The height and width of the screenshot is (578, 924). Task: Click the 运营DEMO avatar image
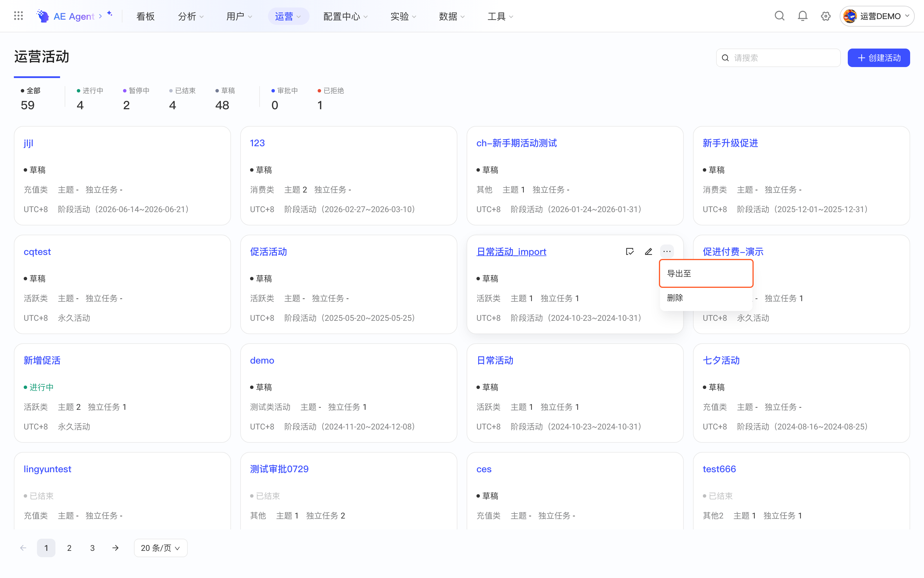850,16
